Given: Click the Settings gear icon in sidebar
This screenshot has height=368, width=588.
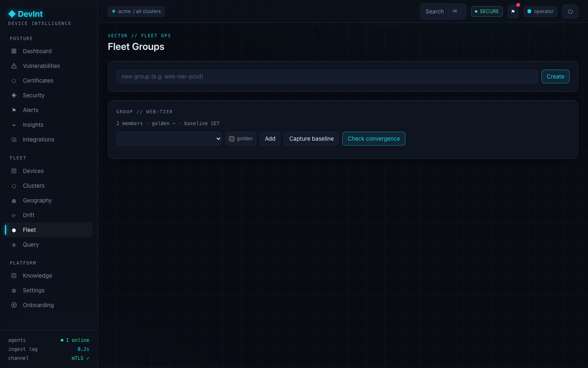Looking at the screenshot, I should click(14, 291).
